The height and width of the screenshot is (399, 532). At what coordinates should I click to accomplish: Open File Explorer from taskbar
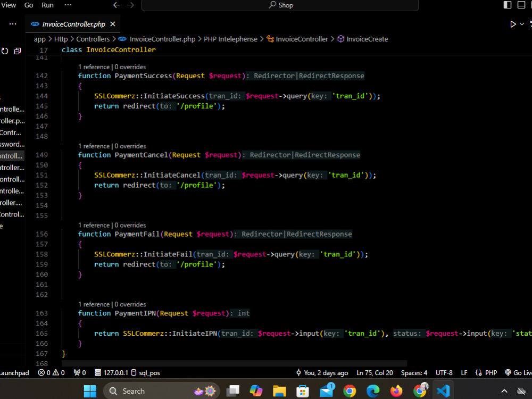[279, 391]
